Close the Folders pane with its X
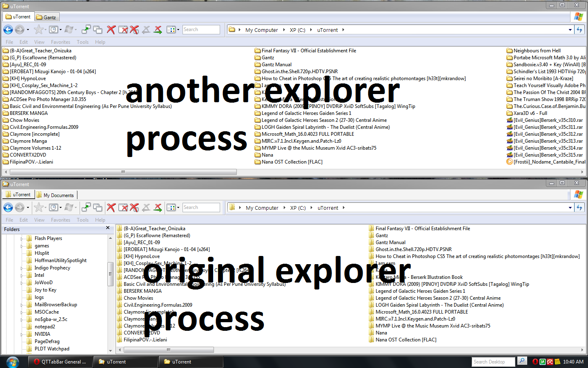Screen dimensions: 588x368 [108, 228]
